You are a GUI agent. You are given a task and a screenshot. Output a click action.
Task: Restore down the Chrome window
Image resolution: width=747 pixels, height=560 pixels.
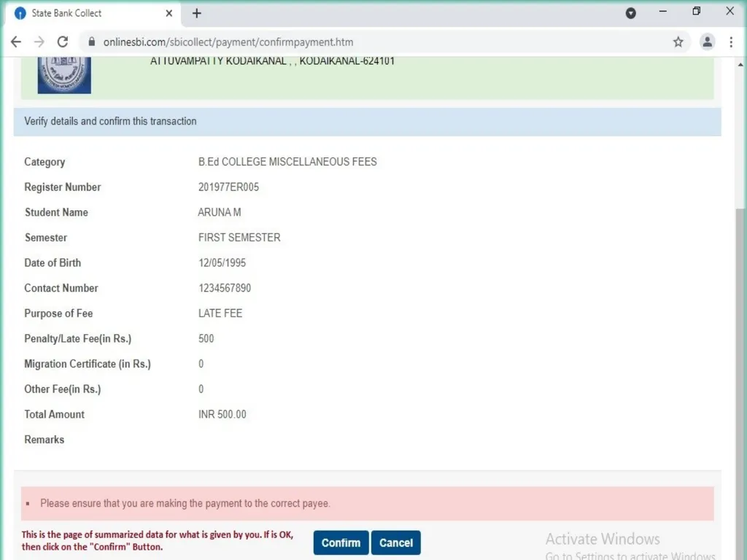697,11
